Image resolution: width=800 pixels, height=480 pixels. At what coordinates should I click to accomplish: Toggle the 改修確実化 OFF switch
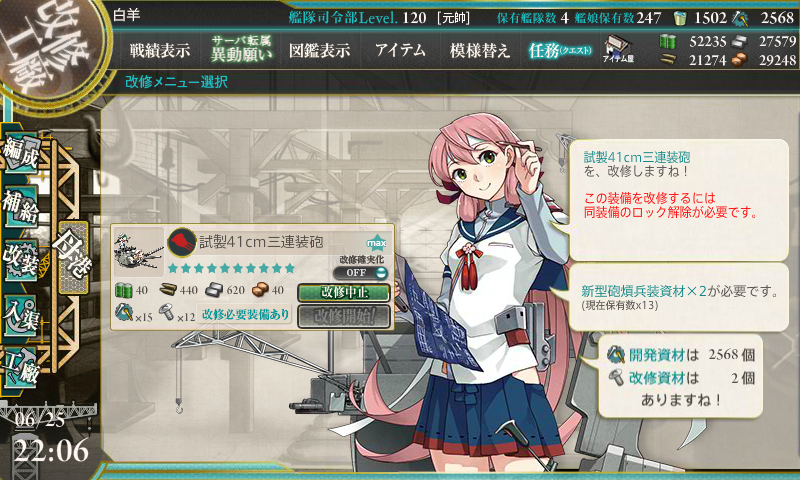click(x=361, y=272)
